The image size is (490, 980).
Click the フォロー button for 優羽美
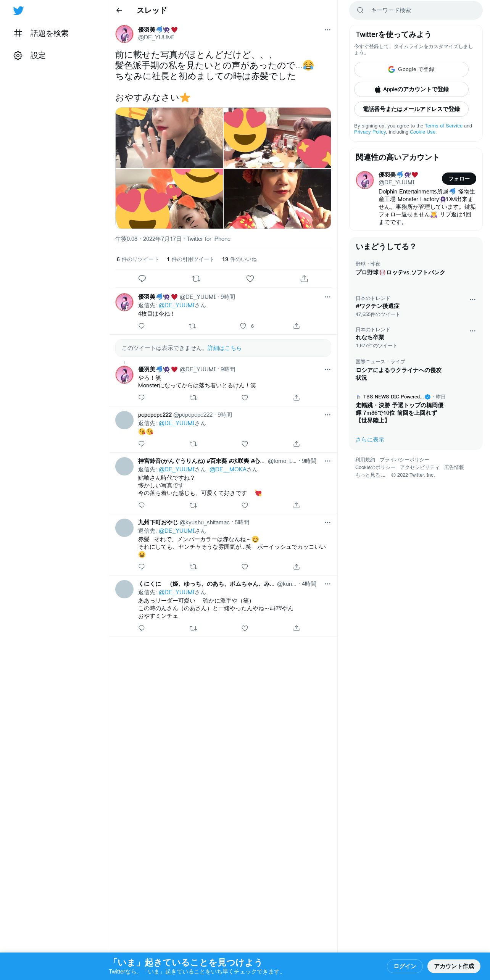point(459,179)
